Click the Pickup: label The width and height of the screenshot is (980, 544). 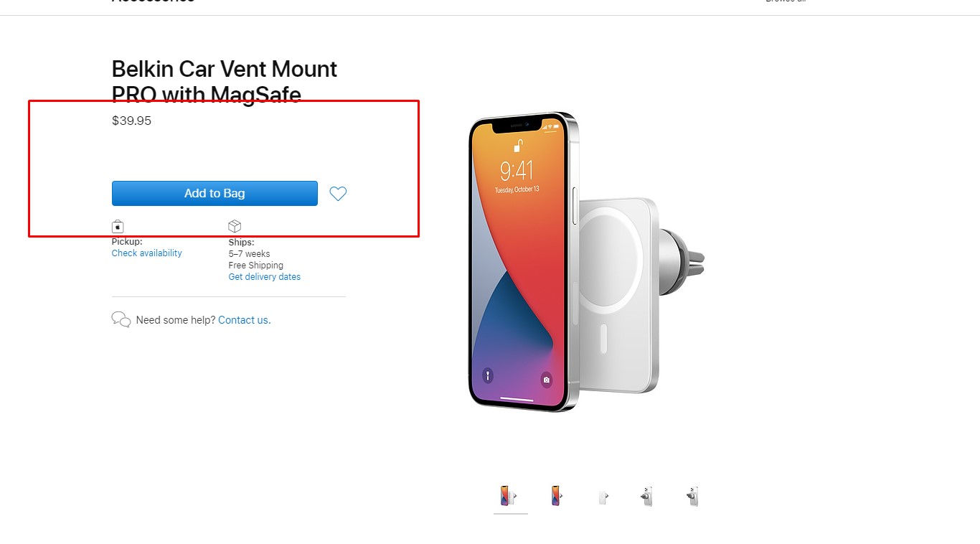pos(127,242)
